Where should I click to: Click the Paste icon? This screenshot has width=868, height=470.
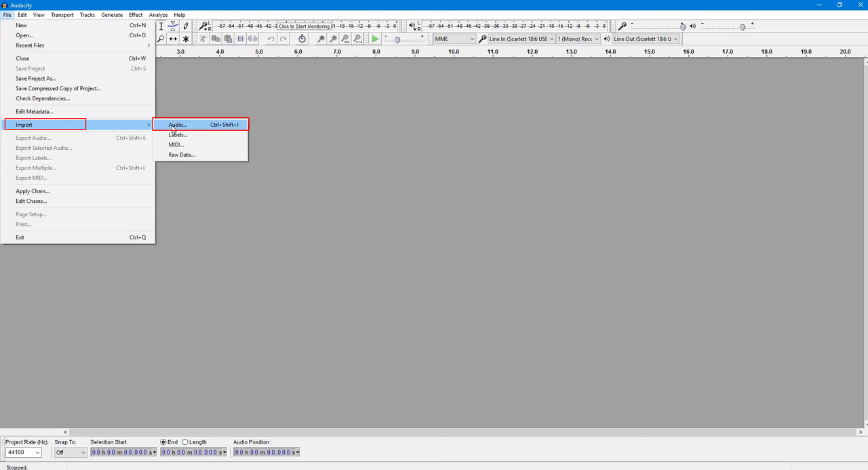coord(227,39)
